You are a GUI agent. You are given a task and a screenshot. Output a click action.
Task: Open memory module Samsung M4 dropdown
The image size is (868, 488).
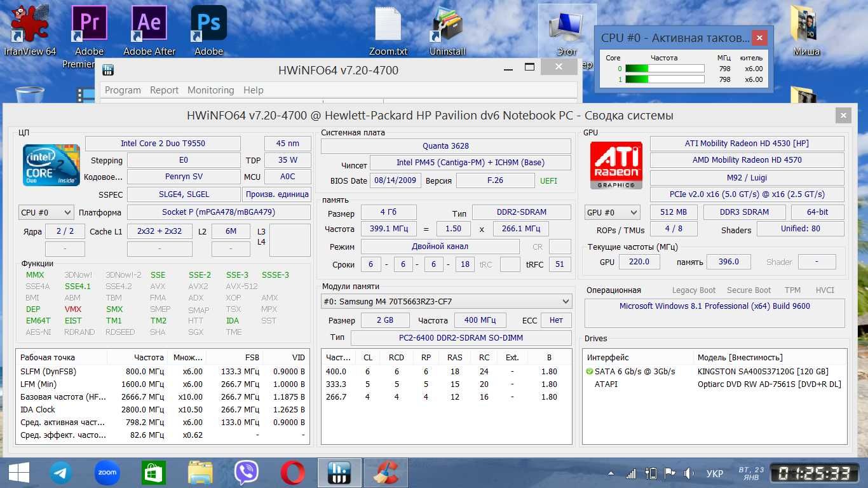click(446, 301)
